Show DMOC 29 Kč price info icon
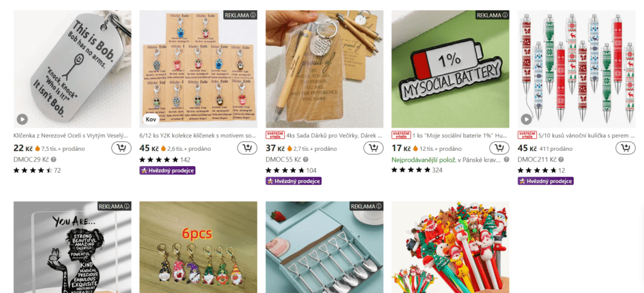644x293 pixels. pyautogui.click(x=54, y=159)
